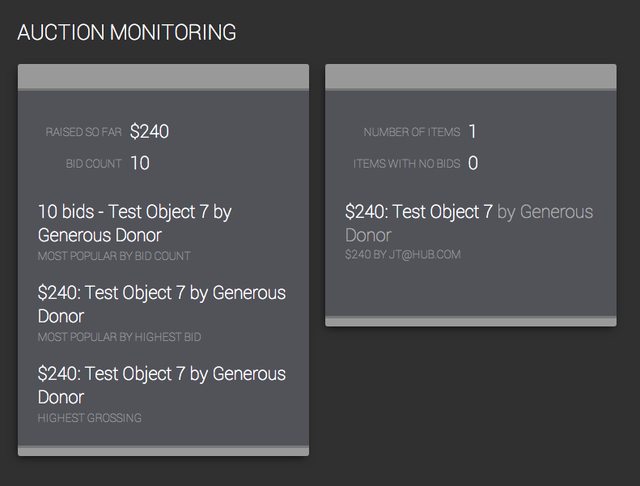Click the Most Popular by Highest Bid caption
The height and width of the screenshot is (486, 640).
coord(119,337)
